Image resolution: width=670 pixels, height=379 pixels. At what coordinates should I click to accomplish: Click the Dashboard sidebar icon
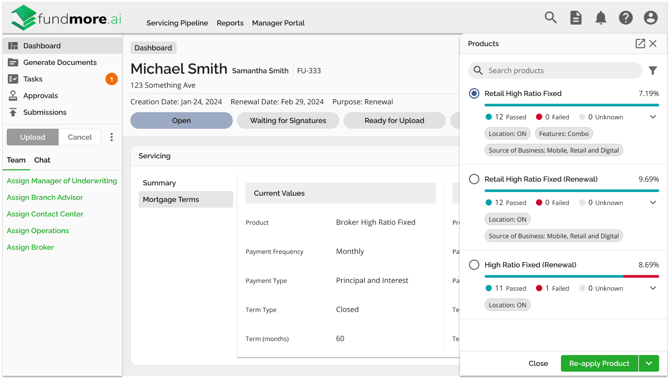point(13,46)
